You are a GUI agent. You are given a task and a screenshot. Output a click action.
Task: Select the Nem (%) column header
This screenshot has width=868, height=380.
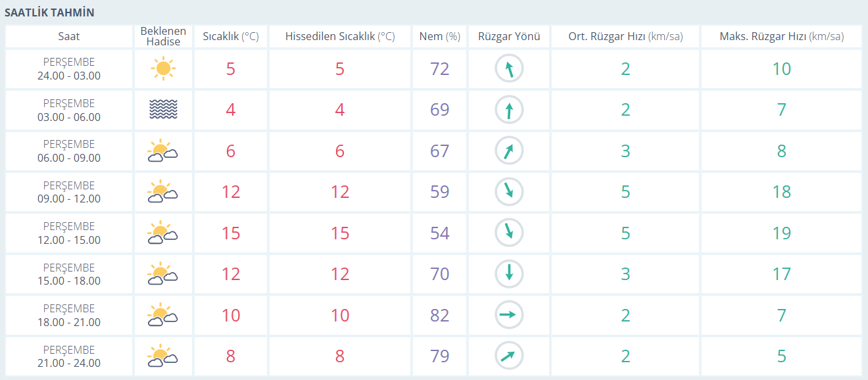coord(439,36)
